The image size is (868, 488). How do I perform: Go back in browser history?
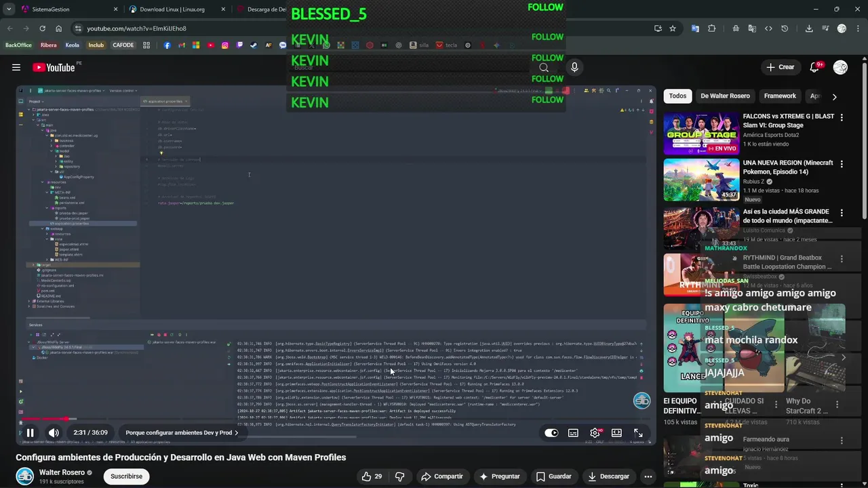point(9,28)
